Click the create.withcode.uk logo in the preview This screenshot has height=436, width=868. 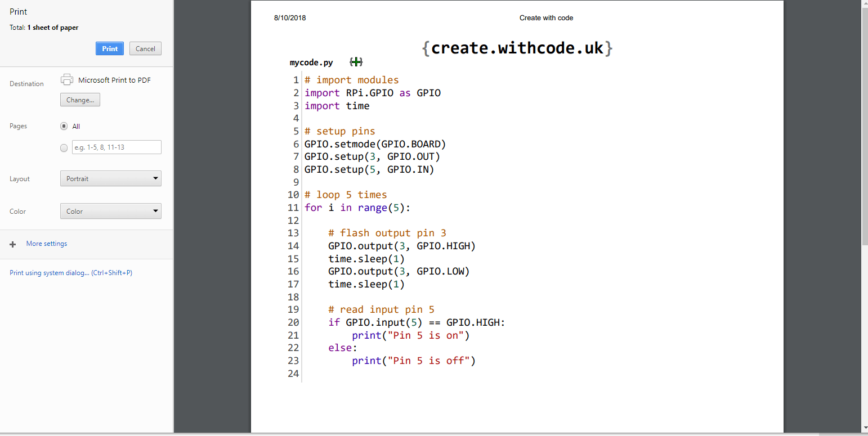click(518, 48)
